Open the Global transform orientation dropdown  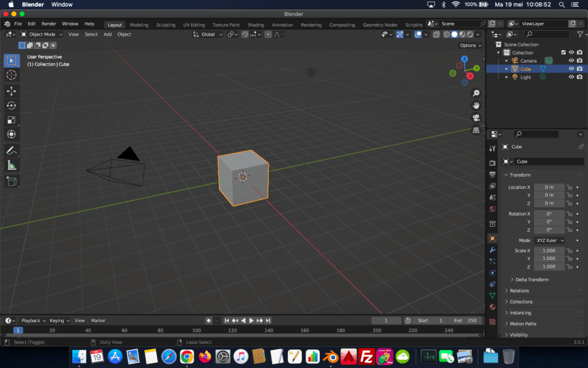tap(207, 34)
